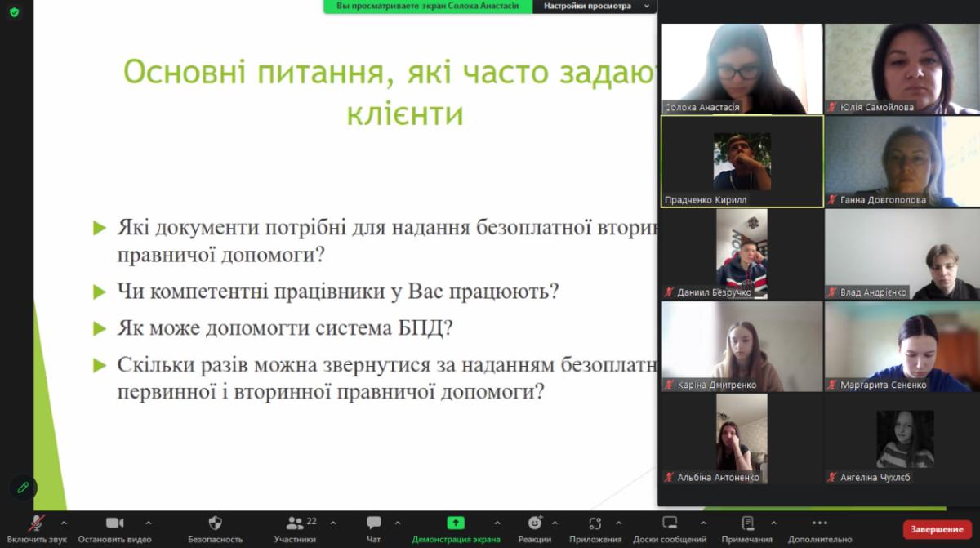Click green annotation pencil icon on slide
Viewport: 980px width, 548px height.
coord(23,487)
